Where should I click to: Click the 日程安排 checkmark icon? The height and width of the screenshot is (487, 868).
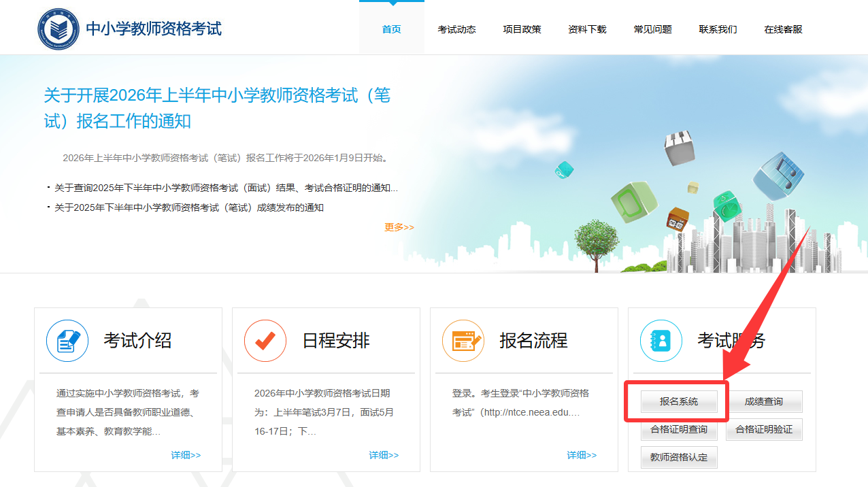point(265,341)
